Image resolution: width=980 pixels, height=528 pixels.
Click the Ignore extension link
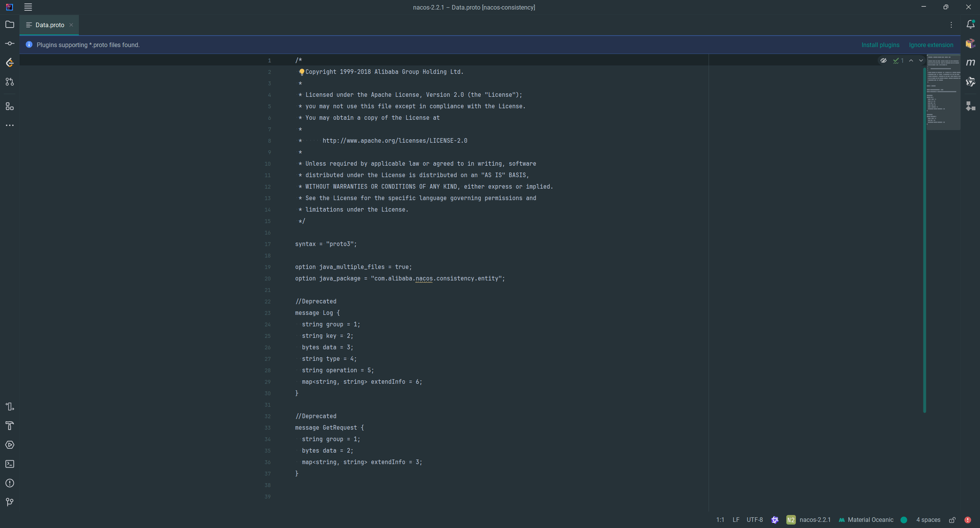[x=931, y=45]
